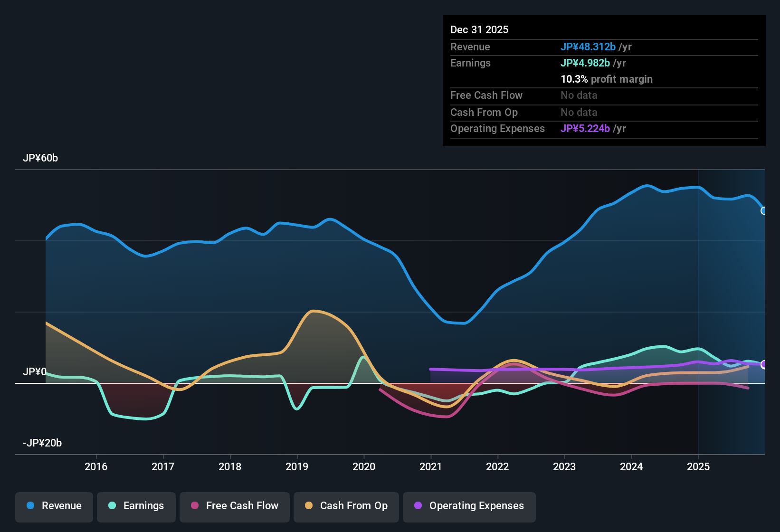Viewport: 780px width, 532px height.
Task: Hide the Earnings series via its legend
Action: click(x=136, y=506)
